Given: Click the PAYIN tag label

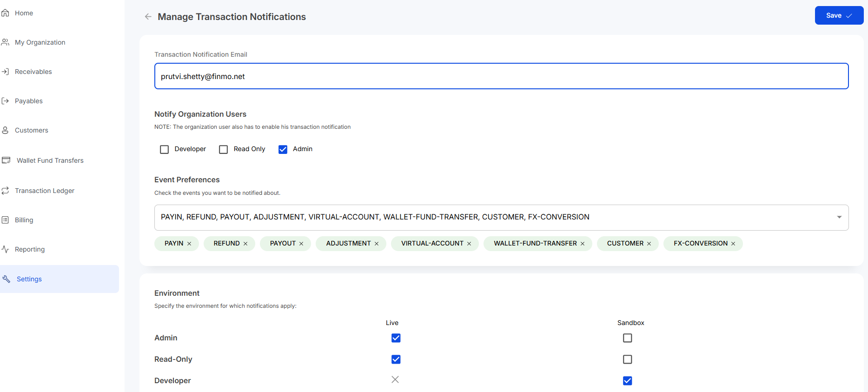Looking at the screenshot, I should [174, 244].
